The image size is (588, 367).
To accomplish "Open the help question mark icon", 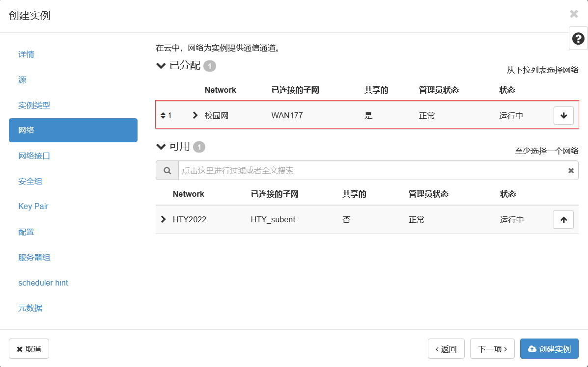I will tap(578, 39).
